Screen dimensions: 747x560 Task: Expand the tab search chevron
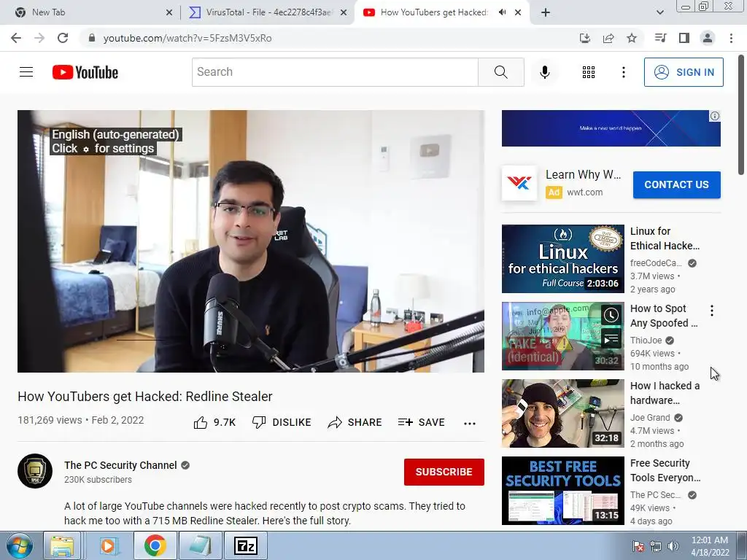(659, 12)
